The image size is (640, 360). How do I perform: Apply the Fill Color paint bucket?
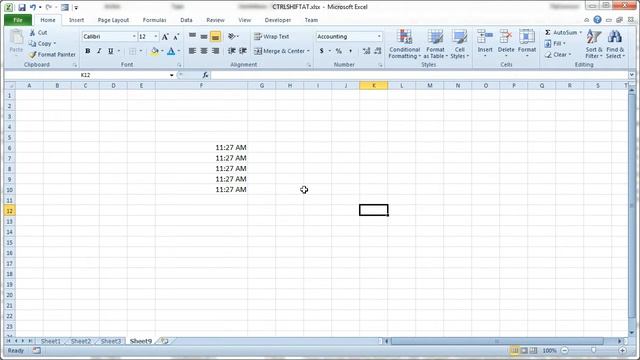(x=154, y=51)
